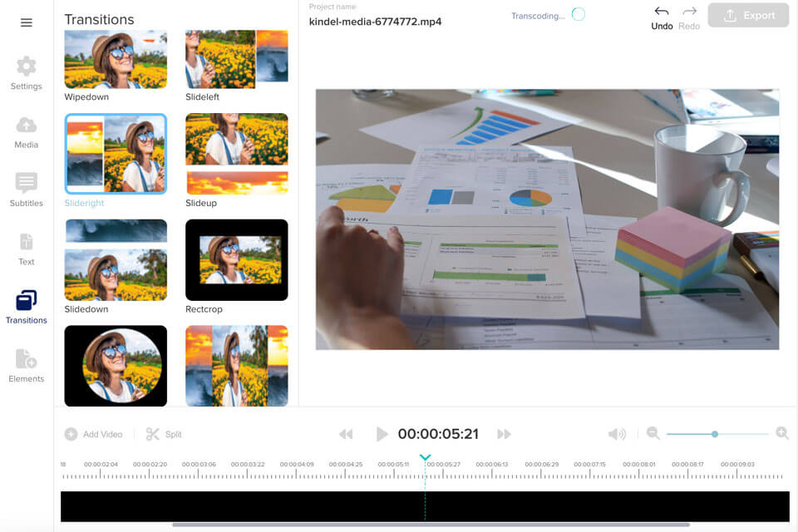
Task: Click the Undo arrow
Action: (662, 17)
